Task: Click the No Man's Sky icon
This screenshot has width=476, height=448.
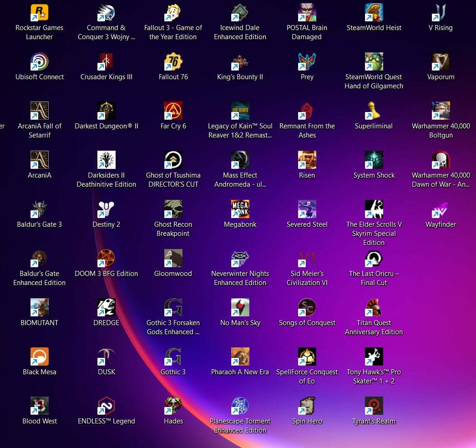Action: (x=240, y=308)
